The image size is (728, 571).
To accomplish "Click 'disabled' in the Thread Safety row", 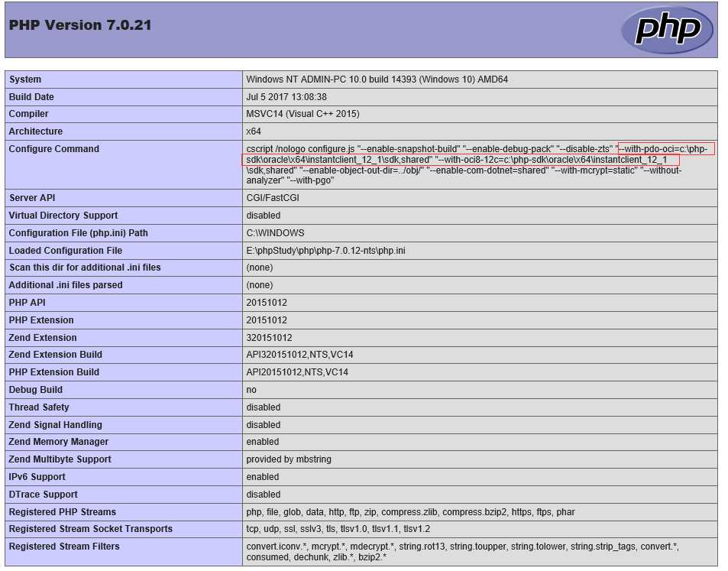I will pos(264,407).
